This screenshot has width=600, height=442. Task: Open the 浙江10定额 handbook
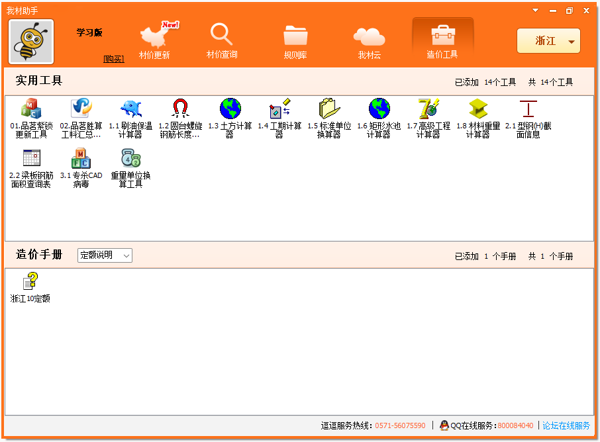[x=31, y=282]
